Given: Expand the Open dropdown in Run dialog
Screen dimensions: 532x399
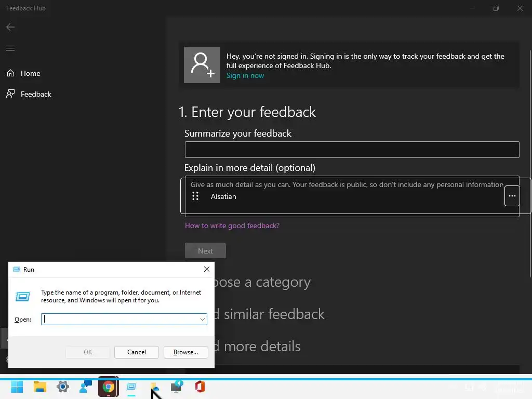Looking at the screenshot, I should tap(202, 320).
